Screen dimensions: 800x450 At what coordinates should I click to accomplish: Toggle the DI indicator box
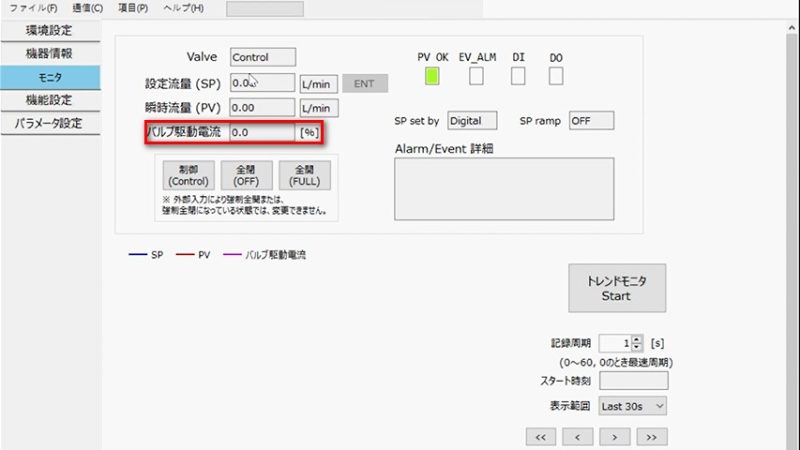coord(518,76)
